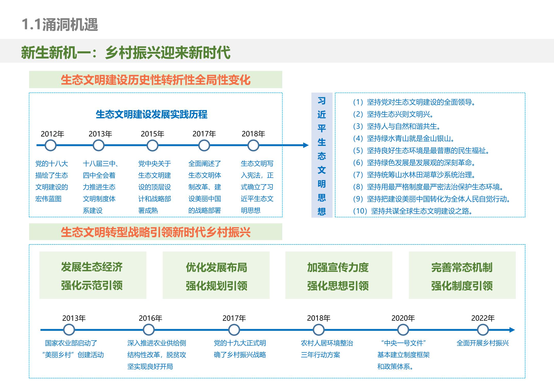Click the 2018年 circle above 生态文明写入宪法
The width and height of the screenshot is (554, 392).
pyautogui.click(x=253, y=145)
